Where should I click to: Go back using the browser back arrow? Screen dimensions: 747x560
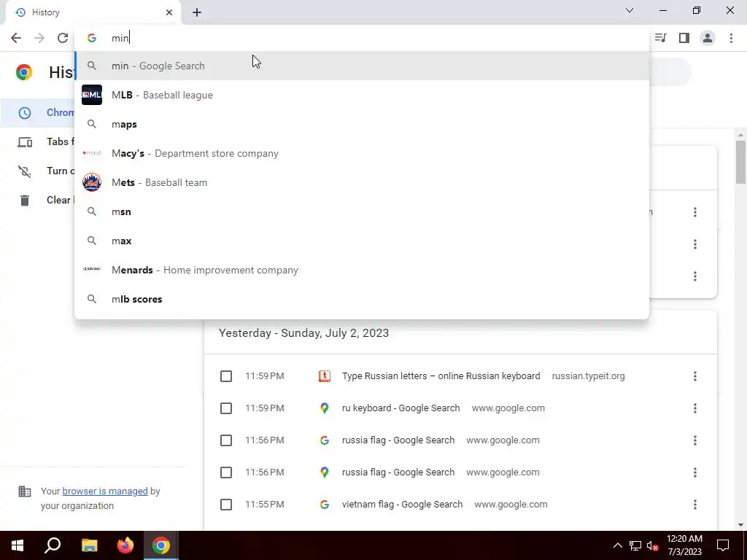[16, 38]
